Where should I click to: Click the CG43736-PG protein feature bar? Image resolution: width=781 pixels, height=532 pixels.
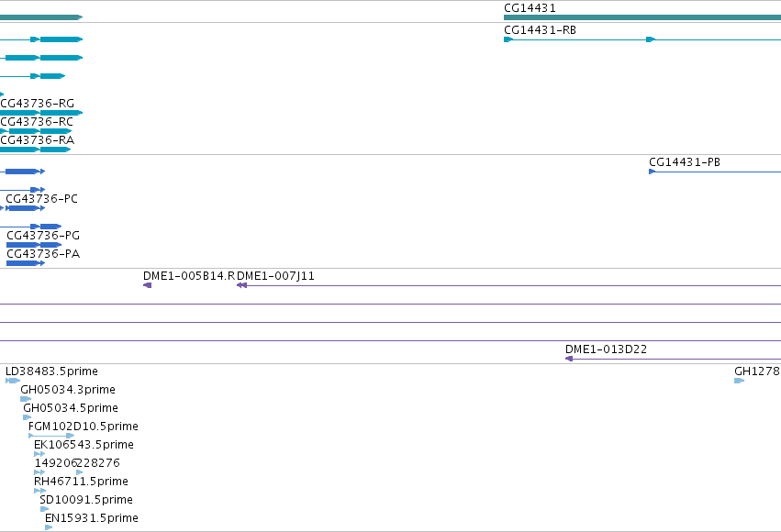[34, 245]
